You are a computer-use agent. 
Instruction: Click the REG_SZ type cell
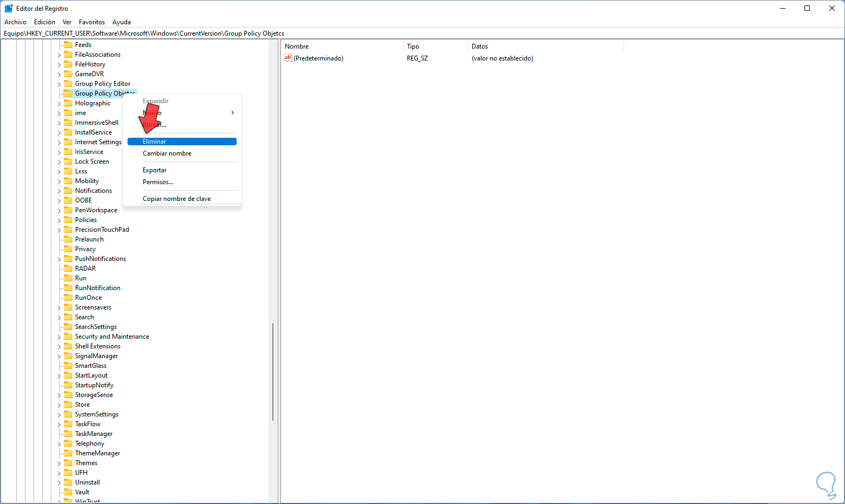[417, 58]
